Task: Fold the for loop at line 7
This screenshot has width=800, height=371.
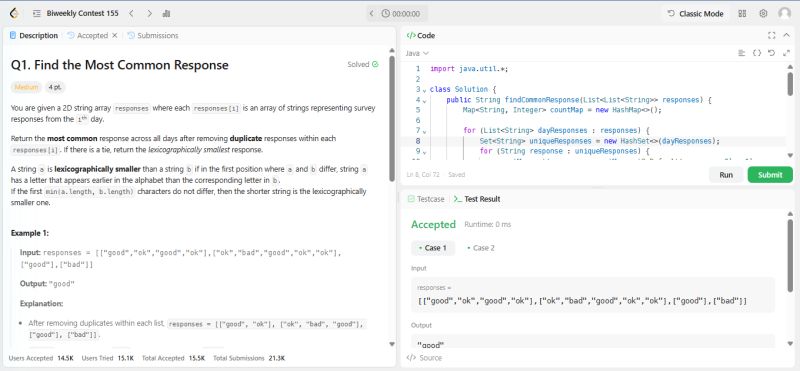Action: (424, 132)
